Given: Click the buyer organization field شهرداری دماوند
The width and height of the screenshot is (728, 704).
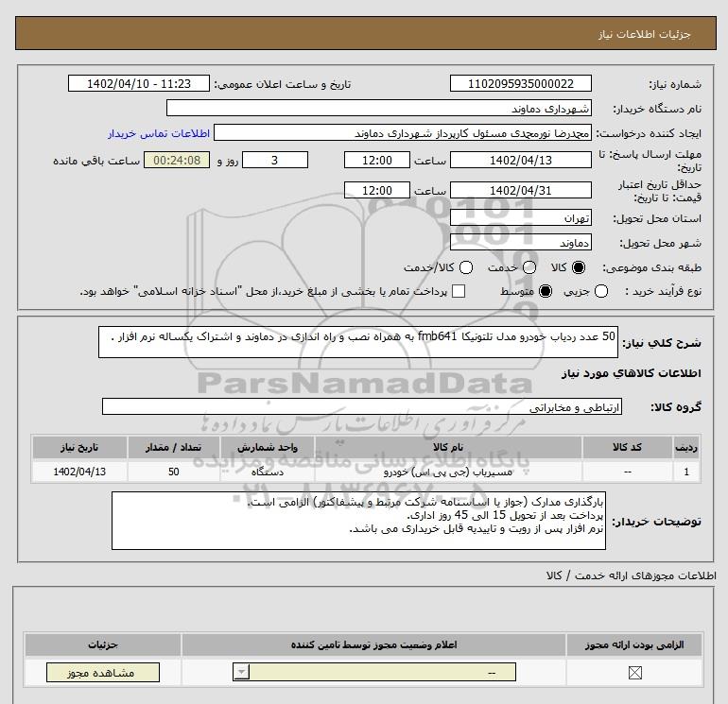Looking at the screenshot, I should pyautogui.click(x=379, y=108).
